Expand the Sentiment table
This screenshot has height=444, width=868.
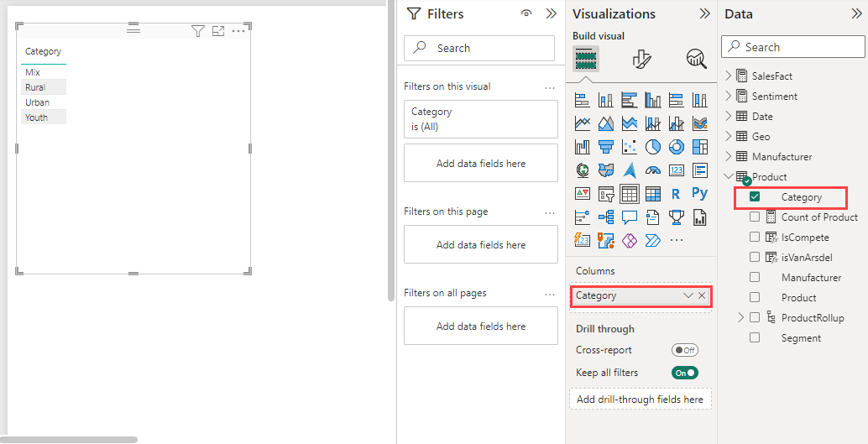pyautogui.click(x=728, y=96)
